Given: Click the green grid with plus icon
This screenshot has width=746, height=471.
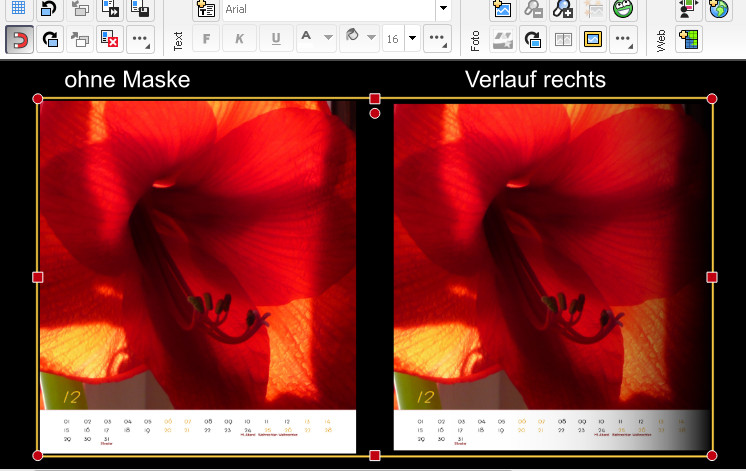Looking at the screenshot, I should pos(689,39).
